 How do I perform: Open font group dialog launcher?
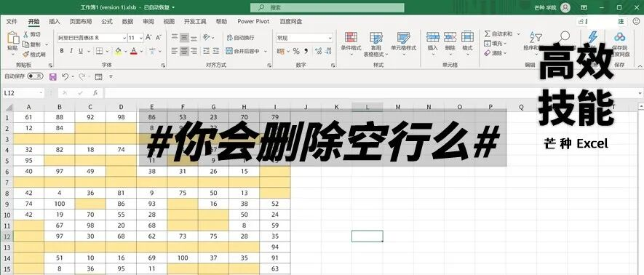click(163, 65)
